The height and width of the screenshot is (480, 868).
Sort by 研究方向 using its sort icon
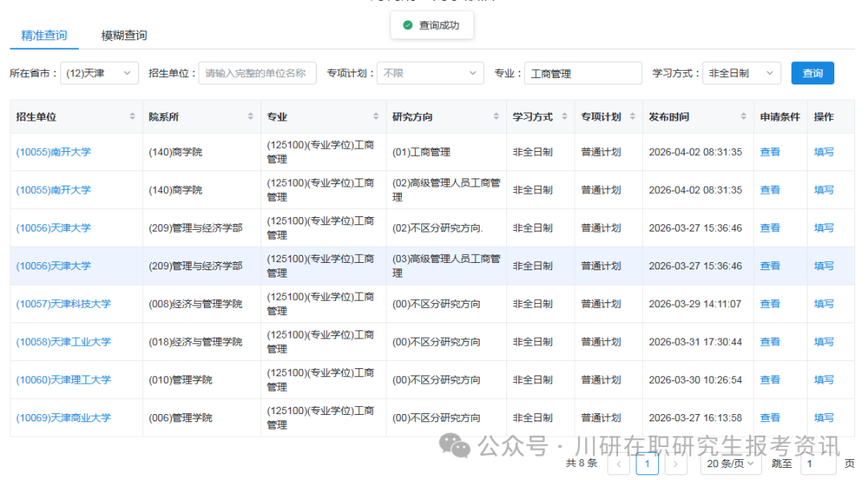(x=498, y=116)
